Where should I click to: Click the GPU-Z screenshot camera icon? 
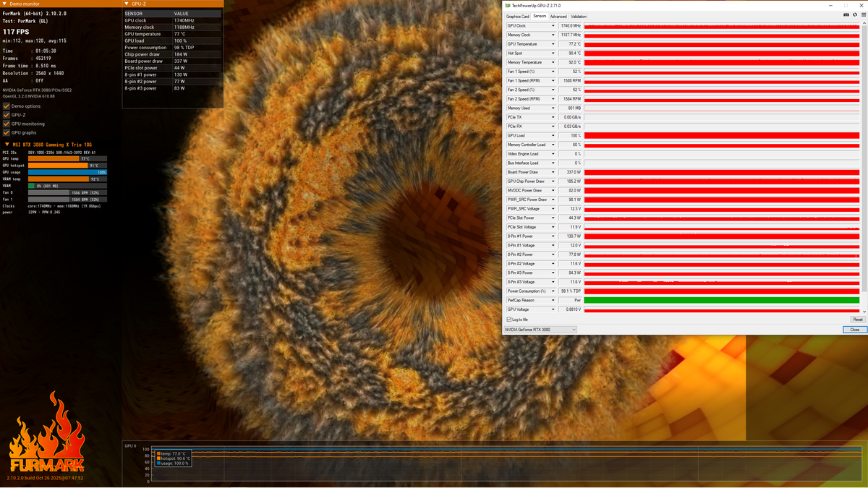click(x=846, y=14)
